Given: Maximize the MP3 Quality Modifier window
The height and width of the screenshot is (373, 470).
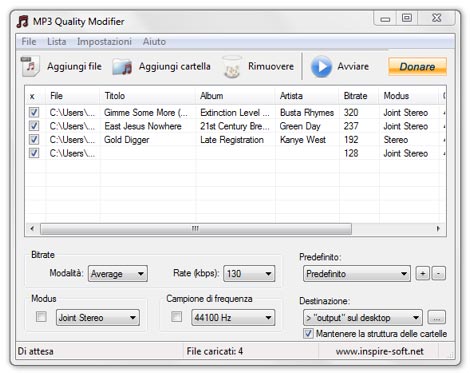Looking at the screenshot, I should click(x=407, y=18).
